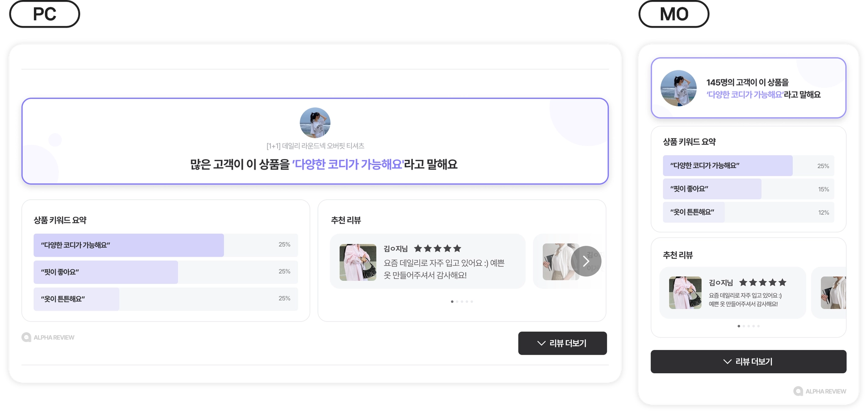Select "핏이 좋아요" 15% bar in mobile

pos(748,189)
